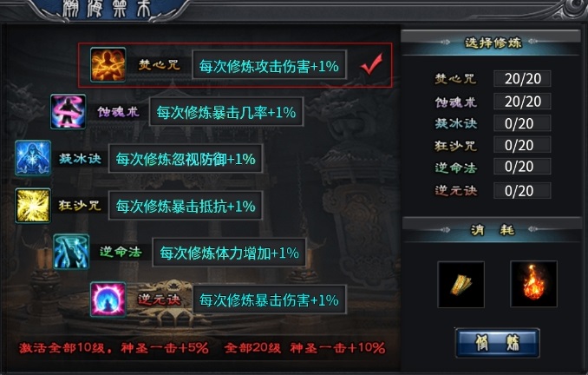Click the golden talisman consumable item
The width and height of the screenshot is (588, 375).
pos(461,285)
